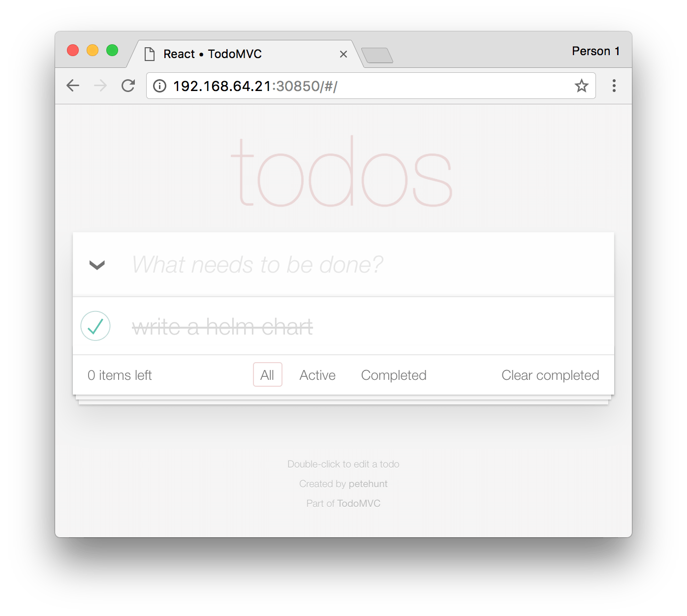Filter todos by Completed
This screenshot has height=616, width=687.
(394, 375)
